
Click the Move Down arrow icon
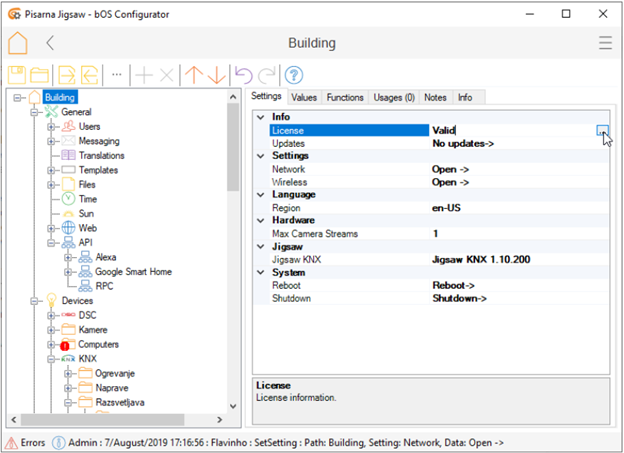(215, 75)
